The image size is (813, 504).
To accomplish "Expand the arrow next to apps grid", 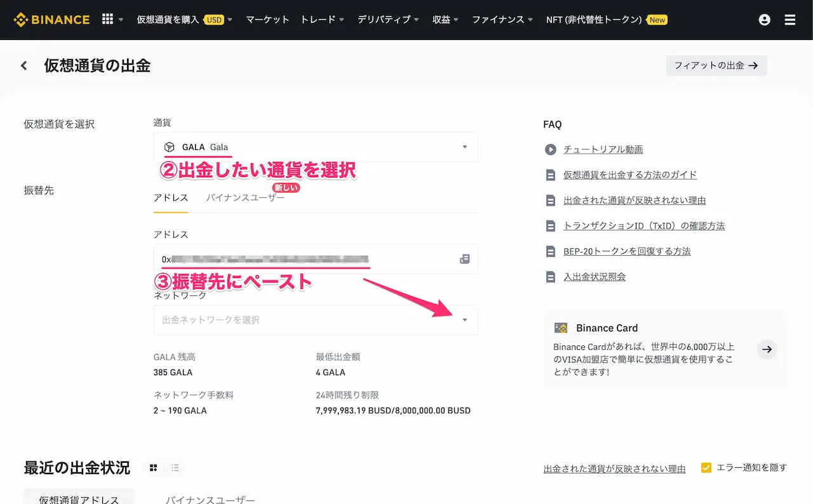I will click(x=121, y=20).
